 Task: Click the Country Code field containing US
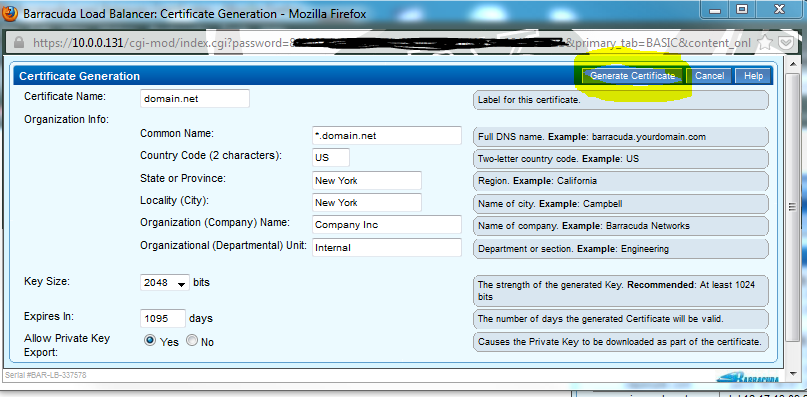(330, 158)
